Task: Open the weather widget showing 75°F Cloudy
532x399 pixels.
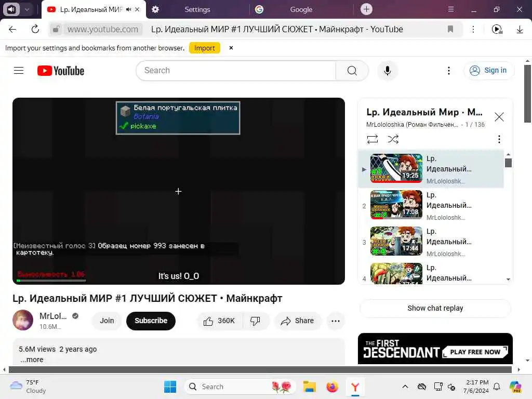Action: (x=28, y=387)
